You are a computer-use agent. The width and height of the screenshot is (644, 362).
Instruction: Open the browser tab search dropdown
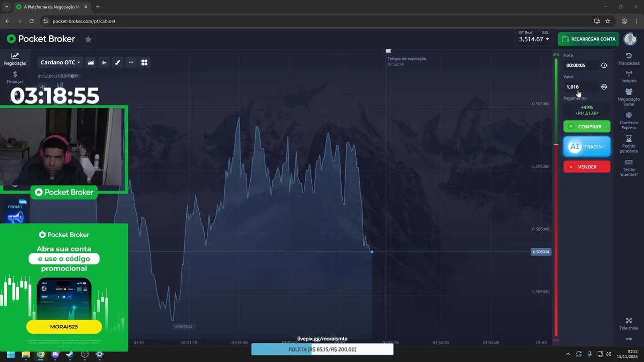click(x=6, y=7)
